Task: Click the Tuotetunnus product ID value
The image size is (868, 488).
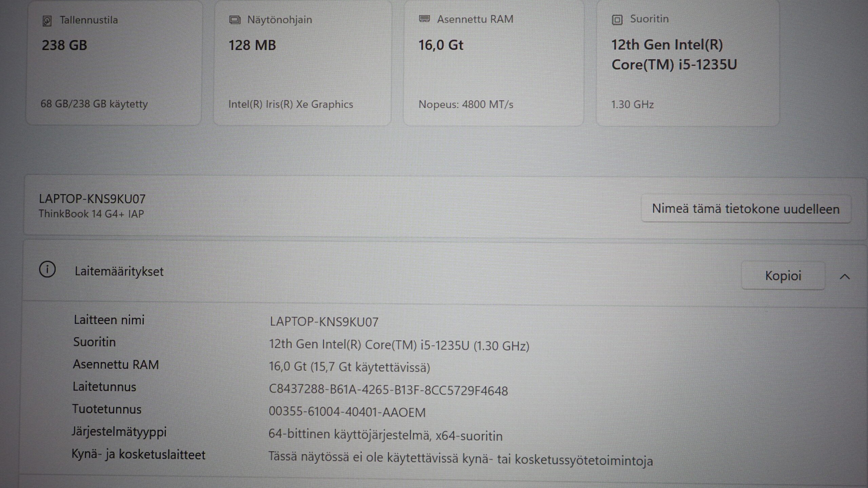Action: pyautogui.click(x=347, y=412)
